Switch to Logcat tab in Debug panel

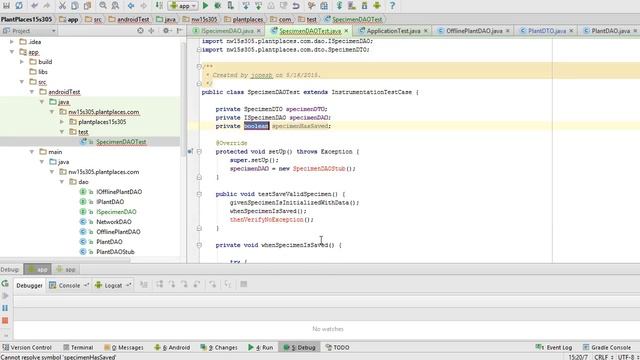tap(113, 285)
